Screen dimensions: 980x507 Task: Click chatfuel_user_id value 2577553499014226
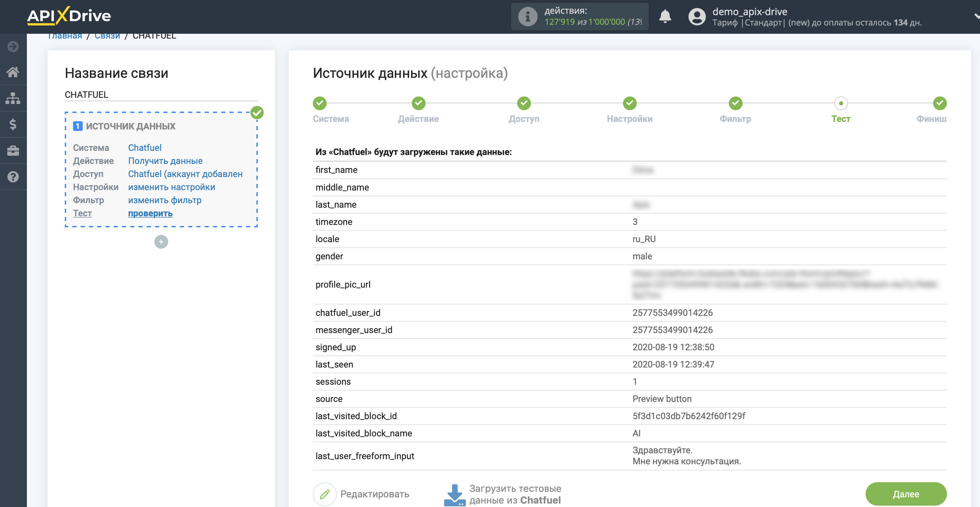[x=672, y=313]
